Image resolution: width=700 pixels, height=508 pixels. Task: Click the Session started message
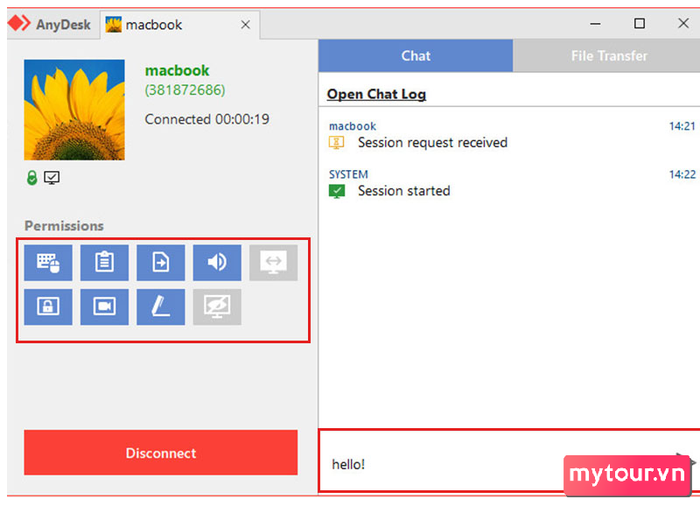pos(404,191)
